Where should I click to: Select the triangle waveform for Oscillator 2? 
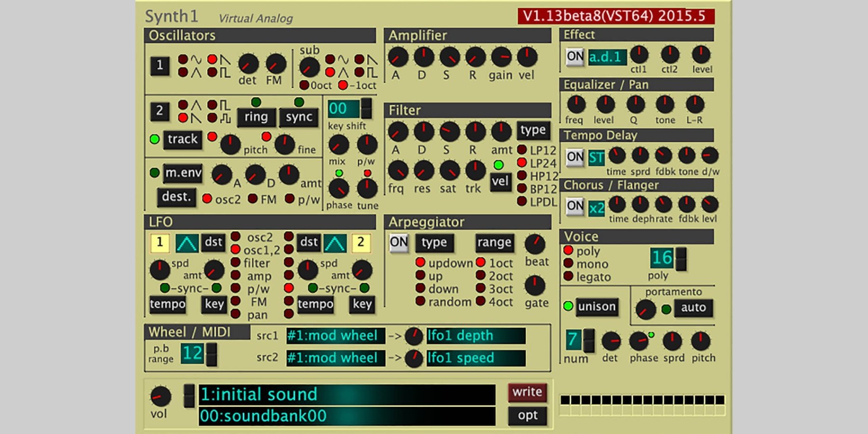tap(183, 105)
